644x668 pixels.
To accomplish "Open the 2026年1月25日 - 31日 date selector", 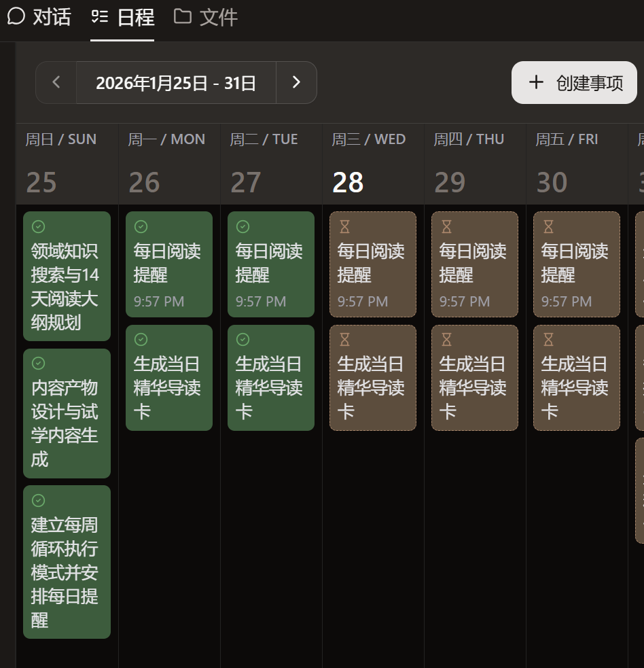I will [176, 82].
